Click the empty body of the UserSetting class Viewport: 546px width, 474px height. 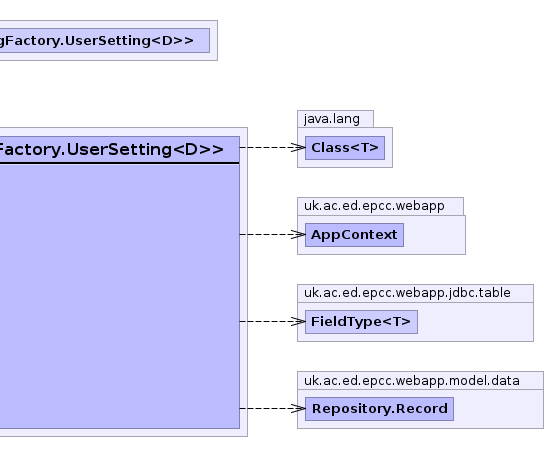119,296
